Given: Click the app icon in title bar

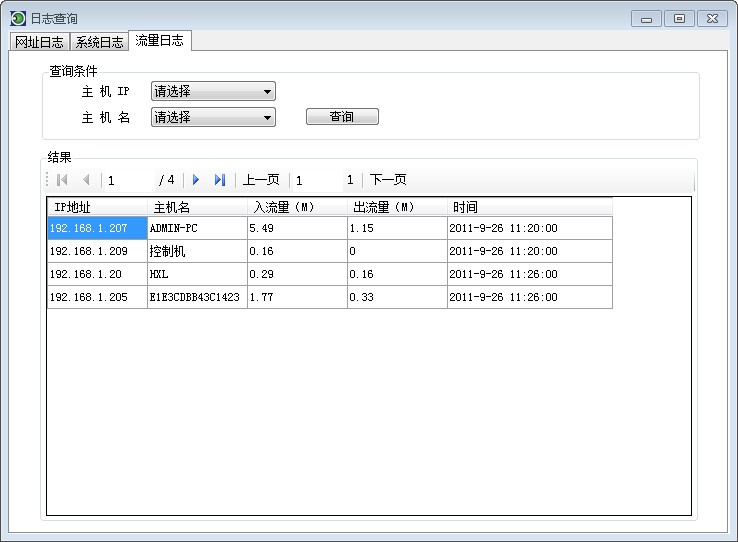Looking at the screenshot, I should [17, 18].
